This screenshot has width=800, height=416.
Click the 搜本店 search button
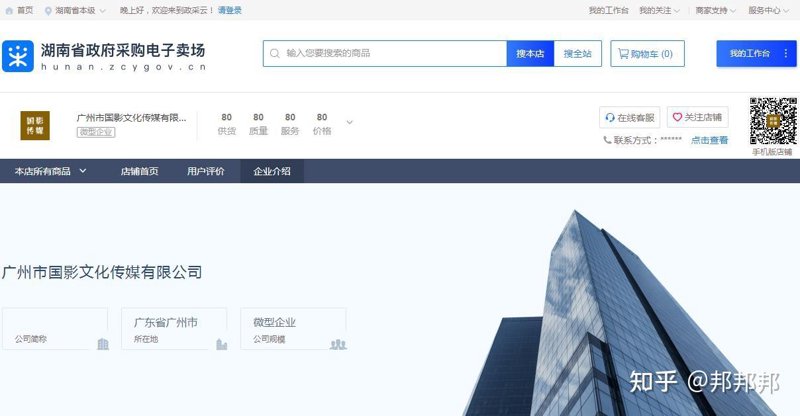pos(530,54)
